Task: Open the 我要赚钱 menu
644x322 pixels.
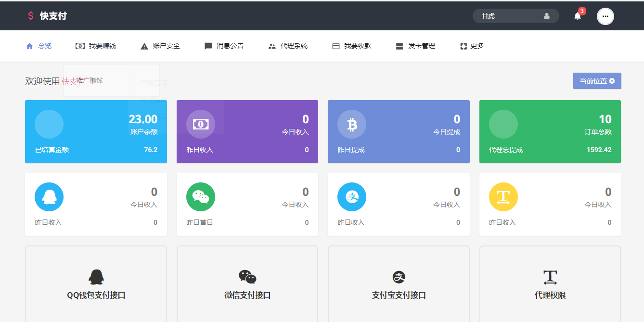Action: pyautogui.click(x=96, y=46)
